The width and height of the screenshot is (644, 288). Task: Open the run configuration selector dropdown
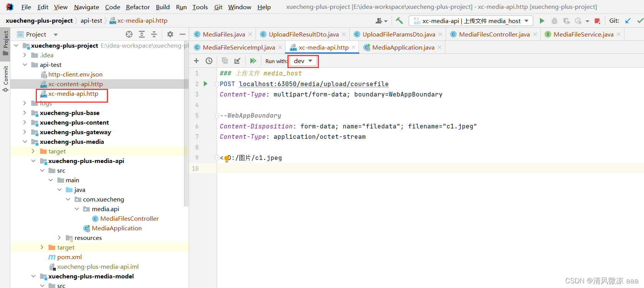coord(471,21)
